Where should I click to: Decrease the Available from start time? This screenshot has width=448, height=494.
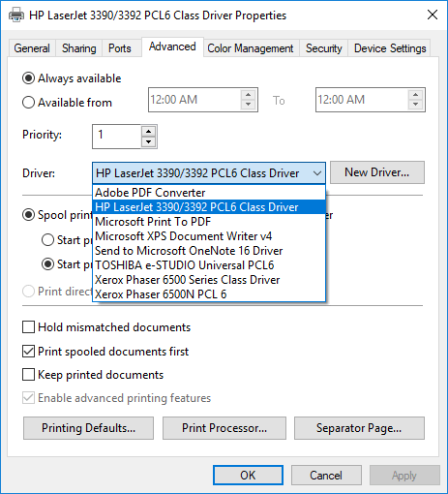coord(249,105)
